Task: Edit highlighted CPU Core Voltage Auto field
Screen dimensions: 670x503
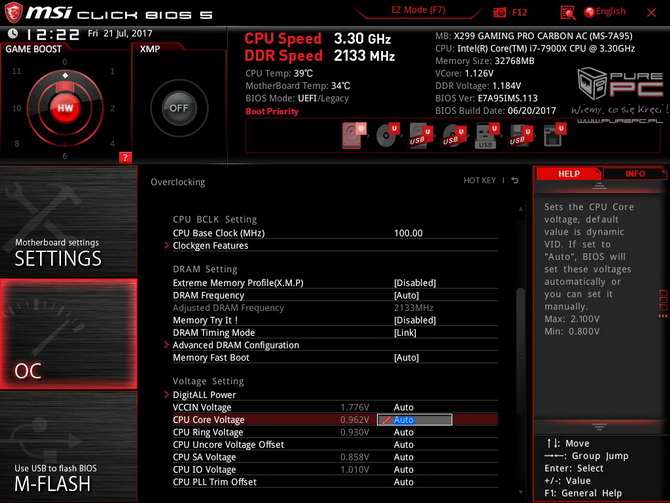Action: pos(414,420)
